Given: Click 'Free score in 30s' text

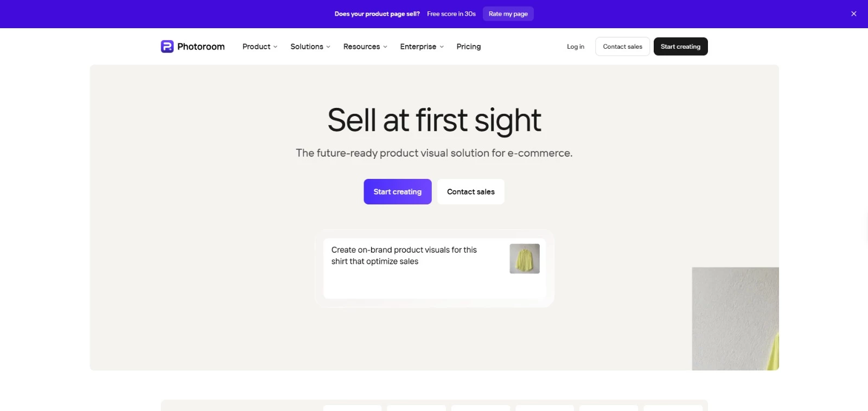Looking at the screenshot, I should tap(451, 14).
